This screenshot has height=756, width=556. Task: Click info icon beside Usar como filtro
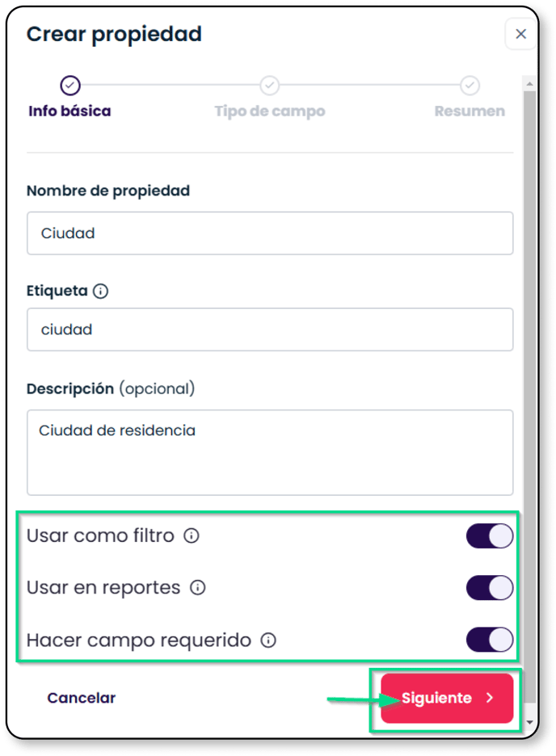coord(192,535)
